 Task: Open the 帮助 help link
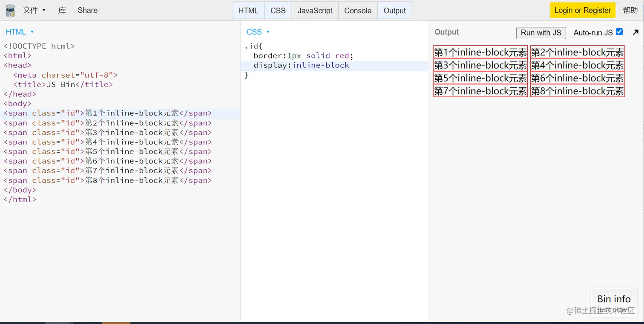point(630,10)
